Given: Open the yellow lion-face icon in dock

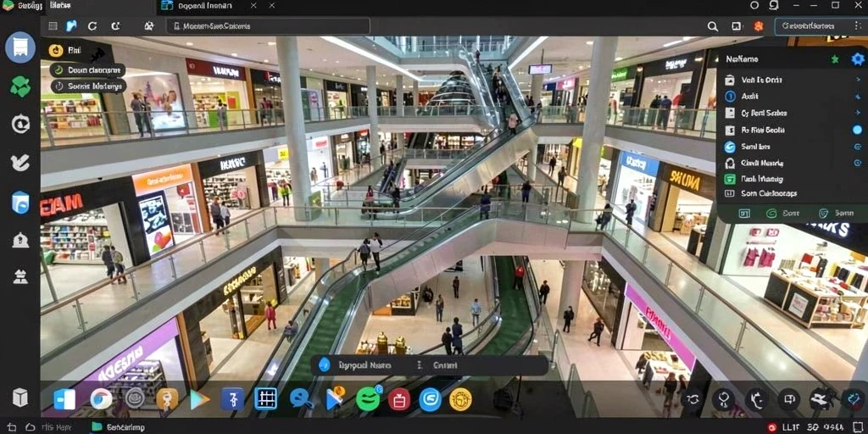Looking at the screenshot, I should 460,399.
